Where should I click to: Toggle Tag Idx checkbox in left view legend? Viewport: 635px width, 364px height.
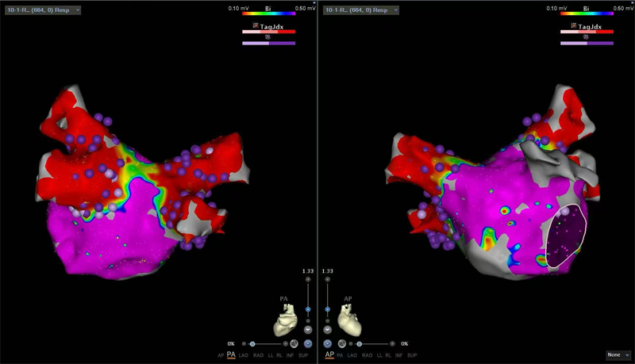[x=255, y=26]
